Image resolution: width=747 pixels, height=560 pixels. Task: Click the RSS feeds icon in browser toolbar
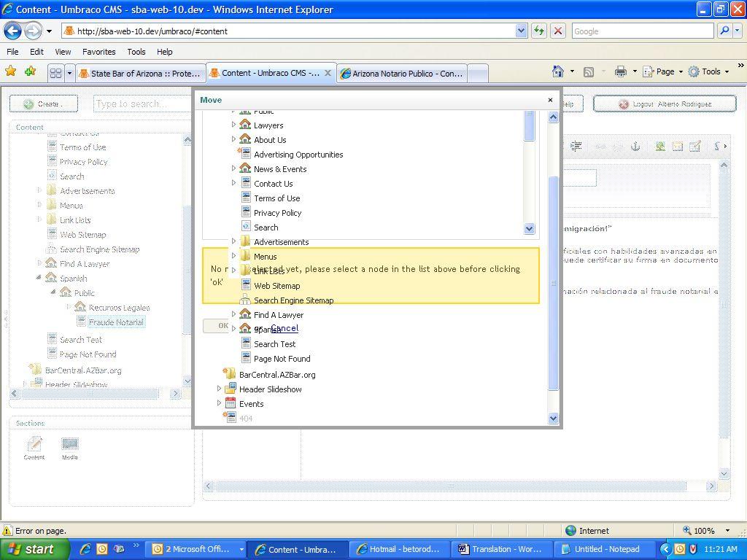pos(589,72)
